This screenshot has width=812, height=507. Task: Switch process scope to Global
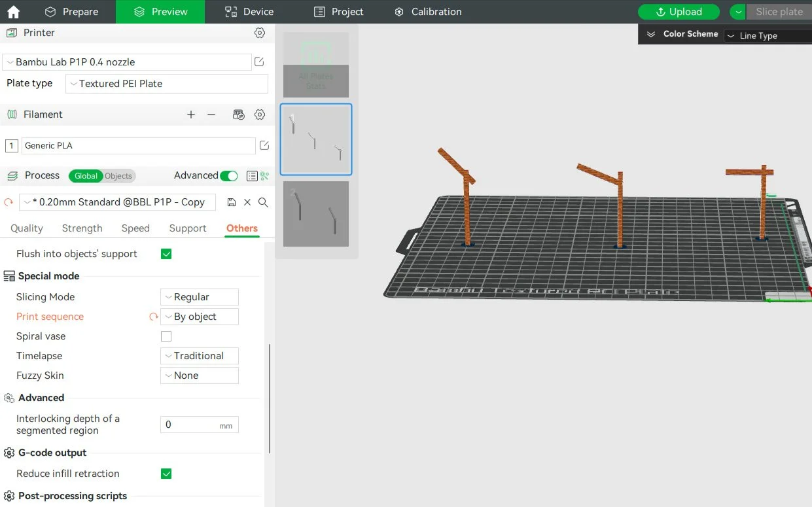(86, 176)
